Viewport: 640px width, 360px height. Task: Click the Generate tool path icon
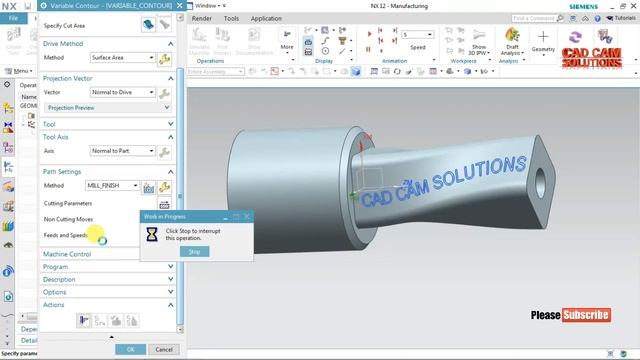(x=84, y=320)
